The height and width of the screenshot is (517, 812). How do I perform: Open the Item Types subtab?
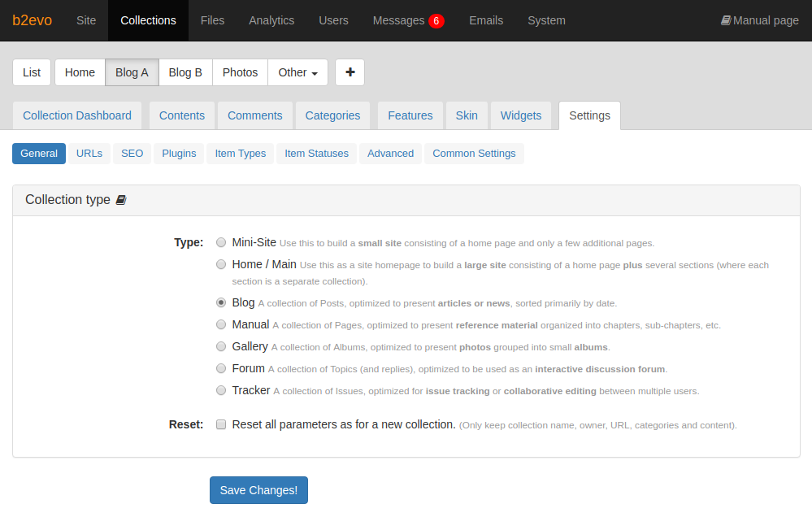[x=241, y=154]
